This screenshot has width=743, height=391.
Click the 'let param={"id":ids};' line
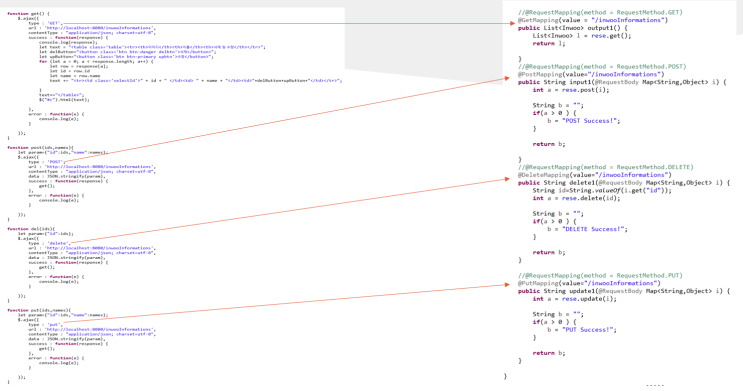click(45, 234)
